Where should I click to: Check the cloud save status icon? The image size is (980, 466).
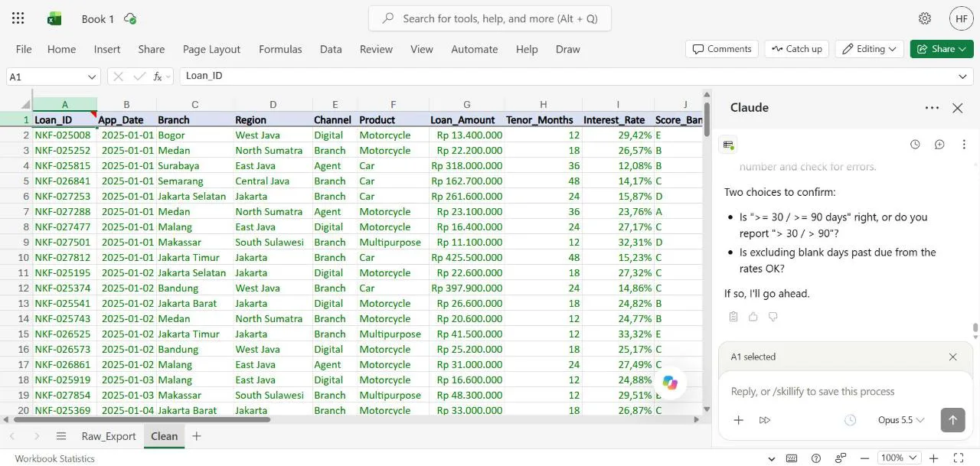point(130,18)
